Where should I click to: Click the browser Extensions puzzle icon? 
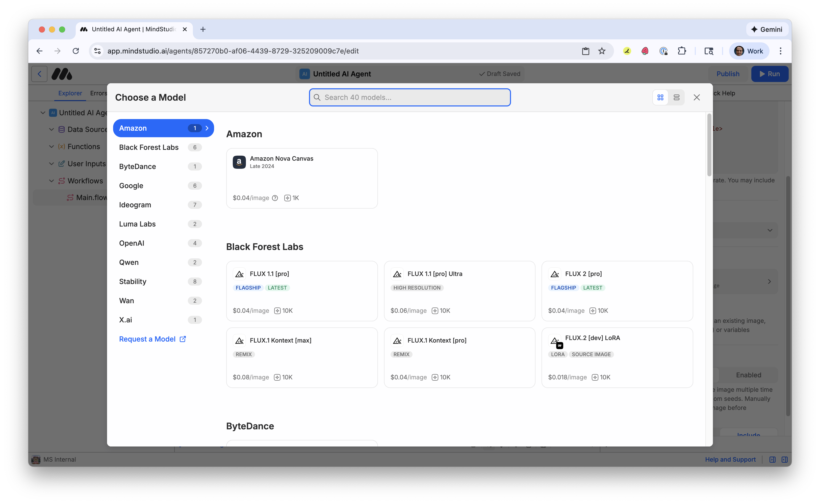pyautogui.click(x=682, y=51)
